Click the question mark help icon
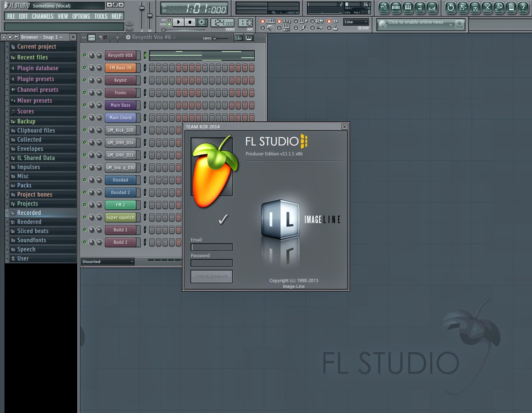The image size is (532, 413). [x=523, y=7]
